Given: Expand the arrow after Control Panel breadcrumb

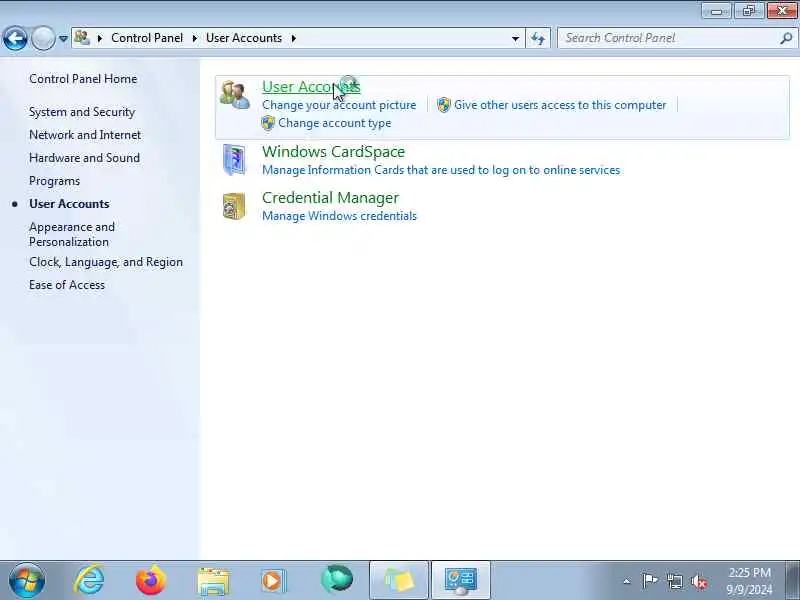Looking at the screenshot, I should 195,38.
